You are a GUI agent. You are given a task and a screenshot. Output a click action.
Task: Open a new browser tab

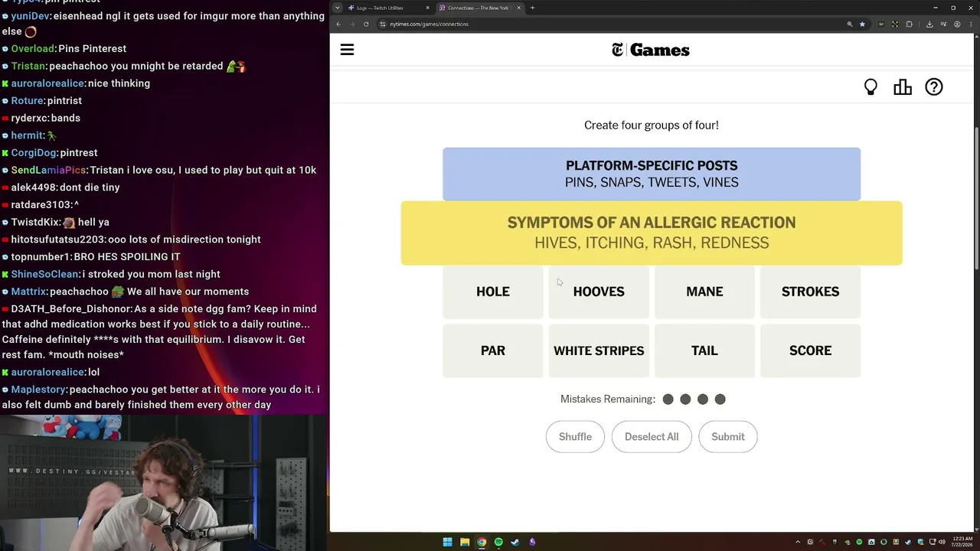533,8
